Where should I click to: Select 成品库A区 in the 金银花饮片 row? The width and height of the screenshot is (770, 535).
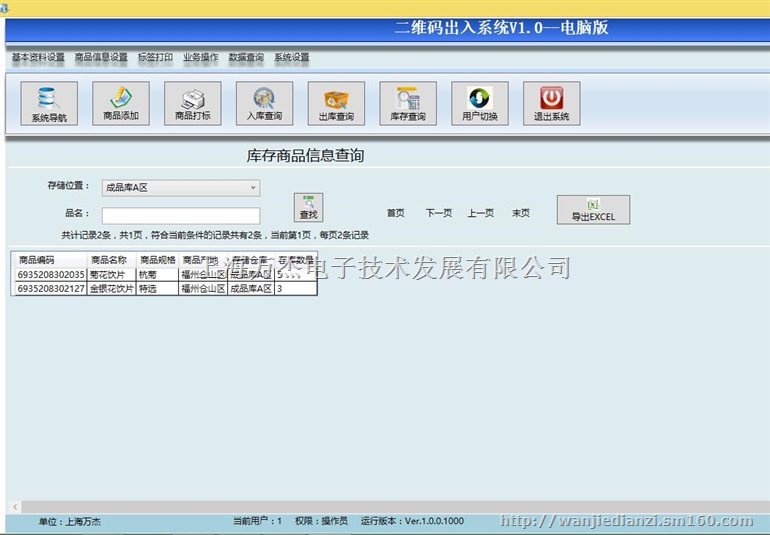tap(250, 289)
